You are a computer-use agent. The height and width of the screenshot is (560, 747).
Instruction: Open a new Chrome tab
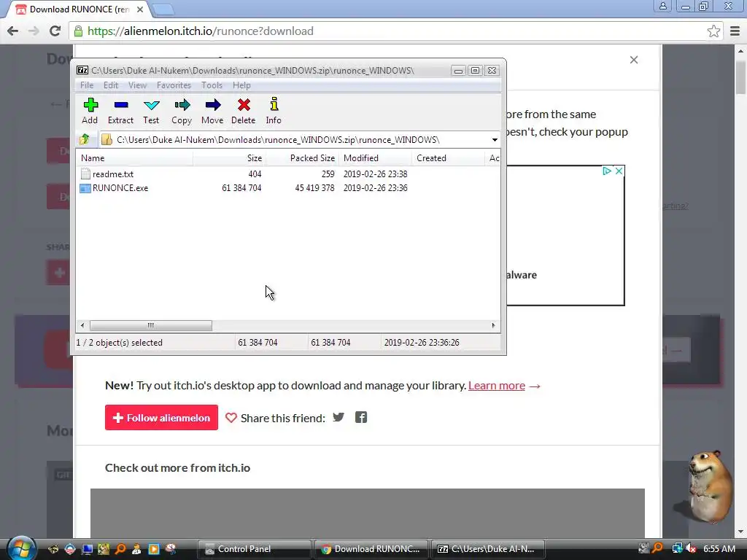[163, 9]
